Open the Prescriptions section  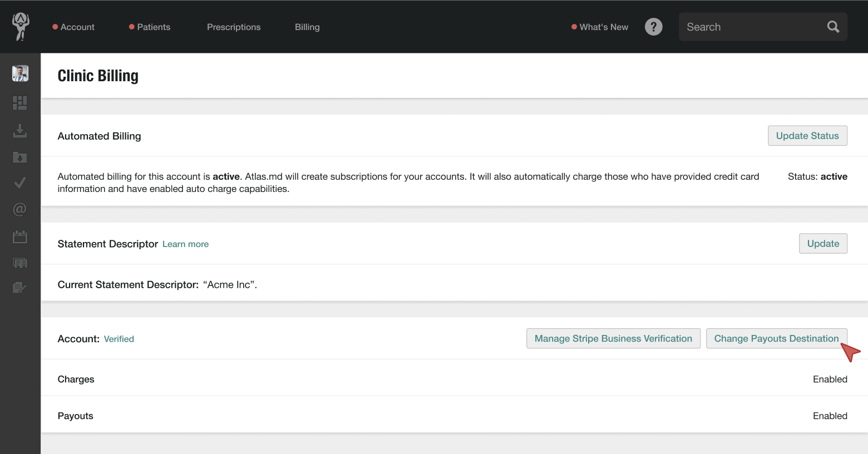point(233,26)
